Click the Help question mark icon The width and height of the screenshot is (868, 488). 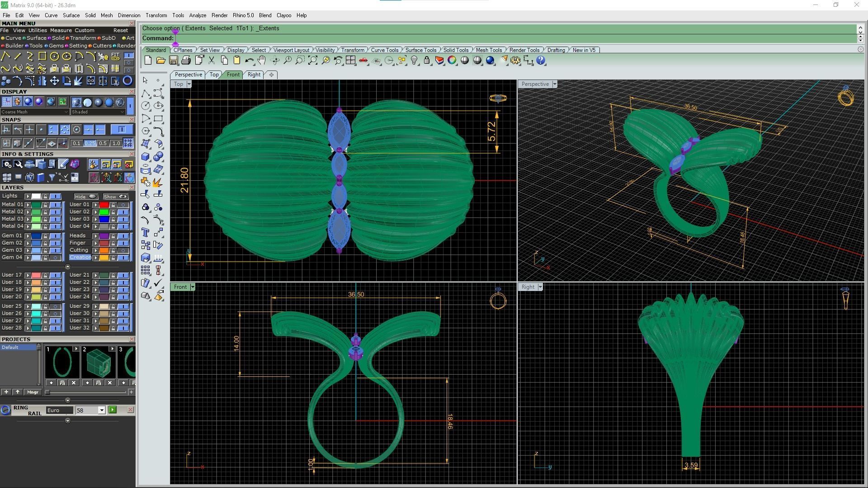541,61
